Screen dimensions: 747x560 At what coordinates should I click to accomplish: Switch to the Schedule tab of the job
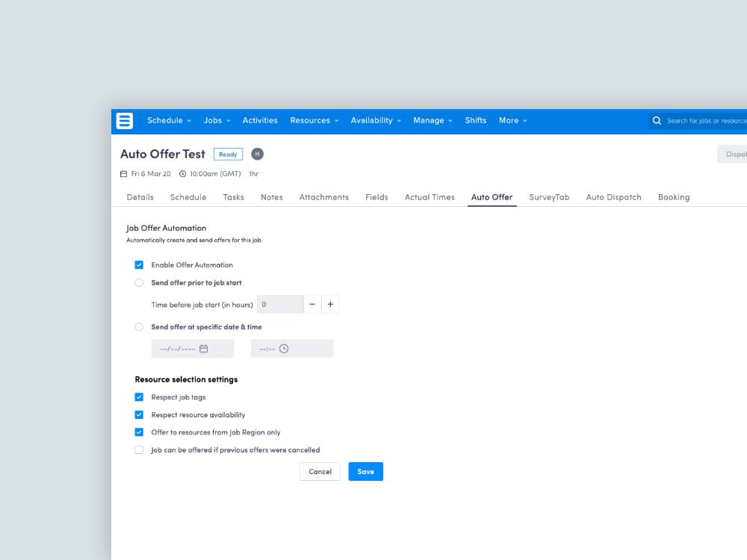(x=188, y=197)
